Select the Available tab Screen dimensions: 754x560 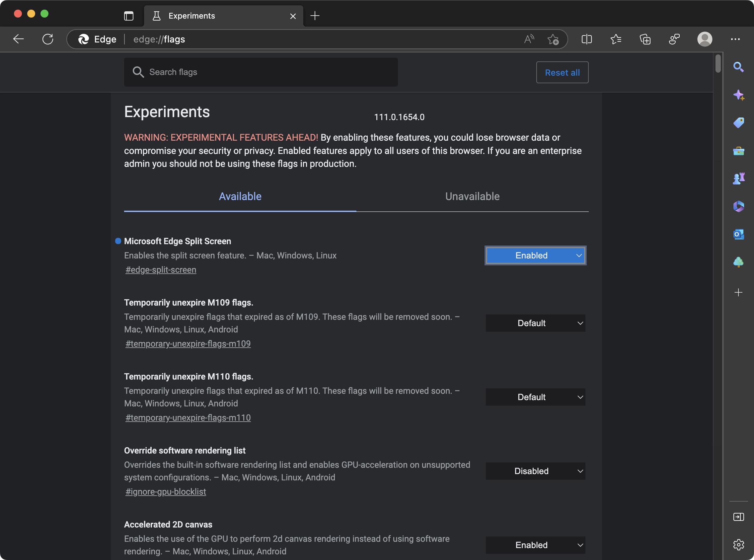[240, 197]
